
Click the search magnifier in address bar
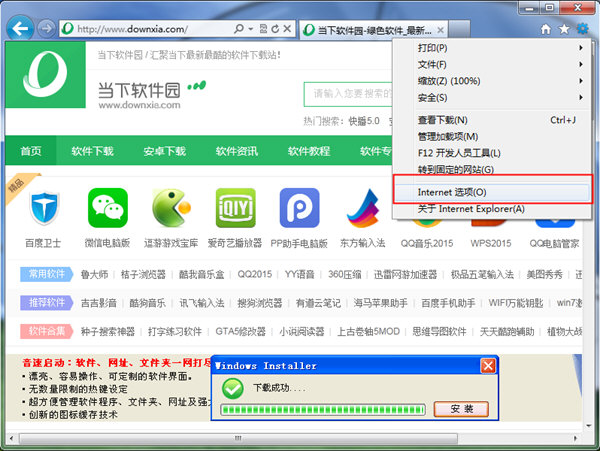[x=239, y=29]
